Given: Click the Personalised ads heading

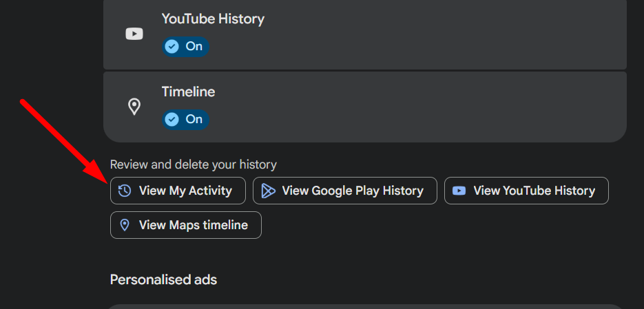Looking at the screenshot, I should click(163, 280).
